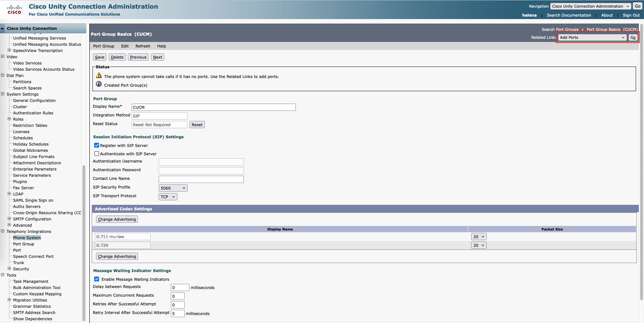
Task: Expand the LDAP tree node
Action: click(x=9, y=194)
